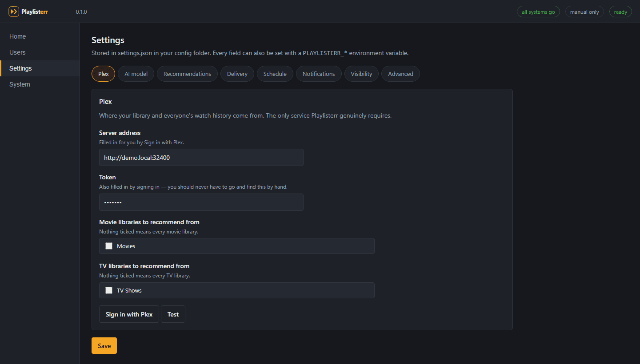
Task: Click 'Filled in for you by Sign in with Plex.' hint
Action: pyautogui.click(x=141, y=142)
